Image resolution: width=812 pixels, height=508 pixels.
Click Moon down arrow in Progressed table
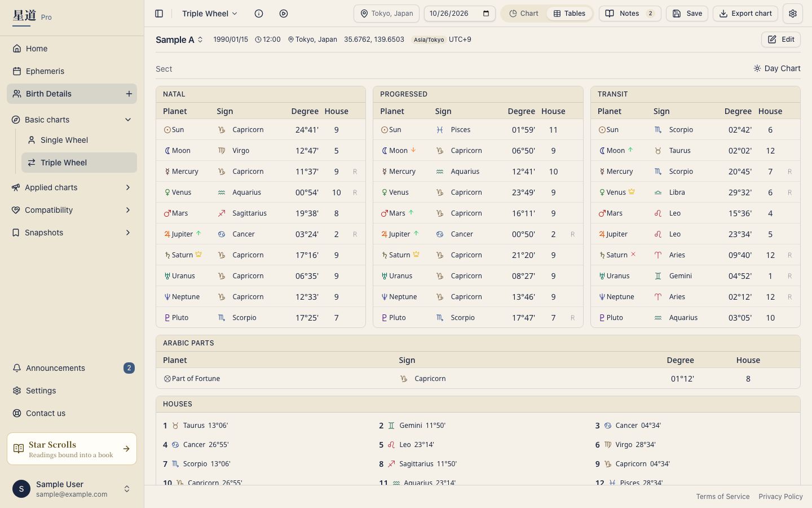pyautogui.click(x=413, y=150)
